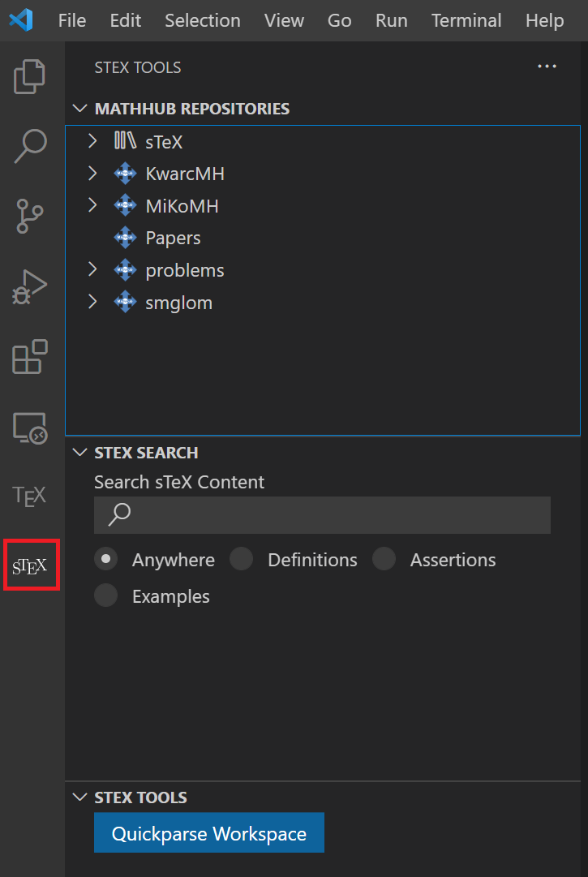Open the Selection menu
The image size is (588, 877).
point(202,20)
